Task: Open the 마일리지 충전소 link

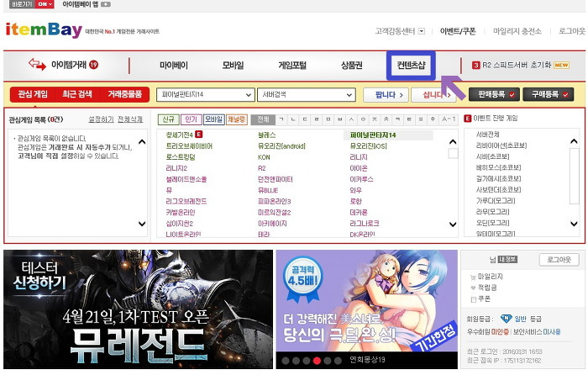Action: point(517,31)
